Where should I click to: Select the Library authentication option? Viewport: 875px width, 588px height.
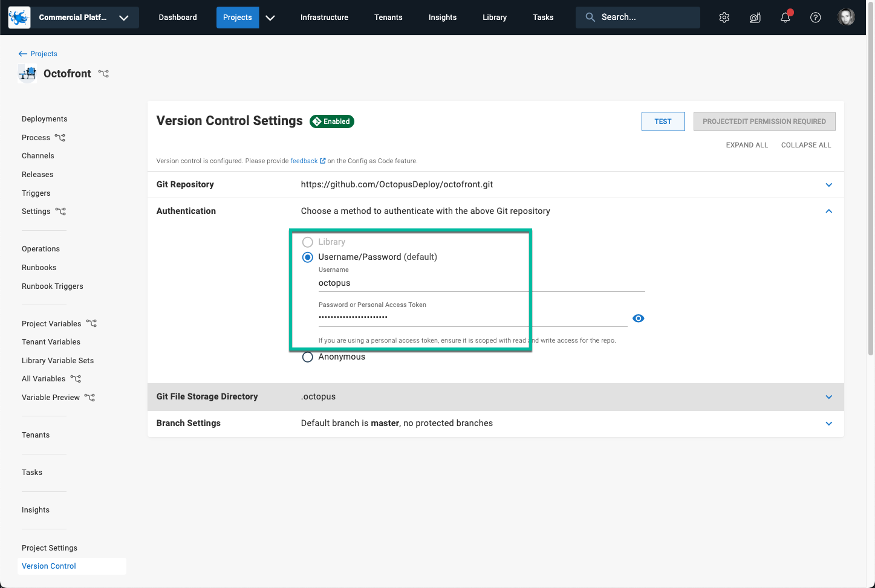(x=307, y=241)
